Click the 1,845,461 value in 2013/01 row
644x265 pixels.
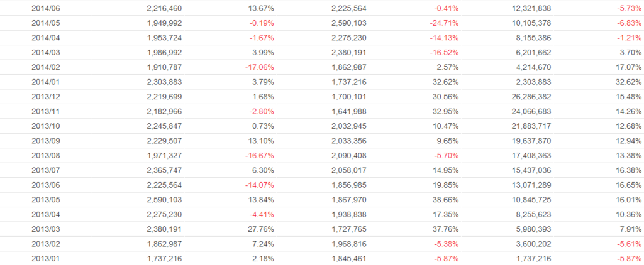pos(348,259)
